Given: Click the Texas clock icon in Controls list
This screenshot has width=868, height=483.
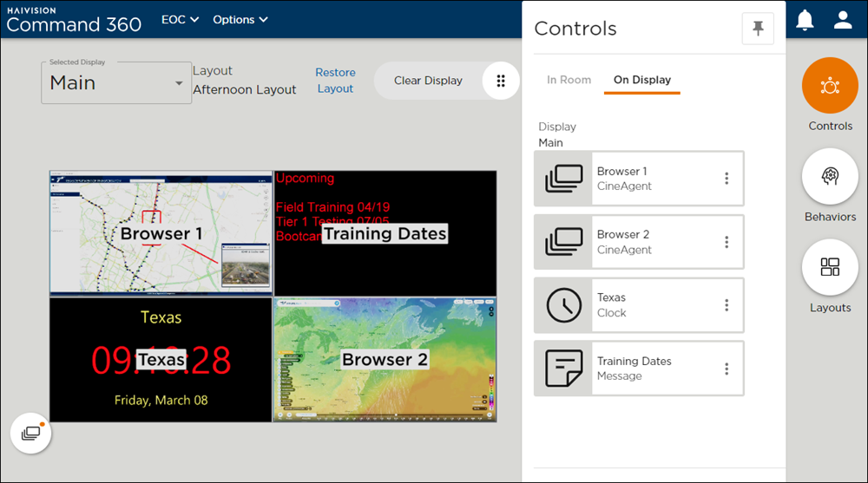Looking at the screenshot, I should (x=563, y=305).
